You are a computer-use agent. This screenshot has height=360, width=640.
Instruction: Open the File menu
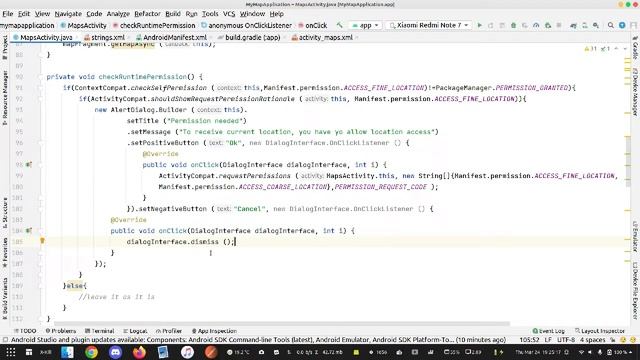pyautogui.click(x=8, y=14)
